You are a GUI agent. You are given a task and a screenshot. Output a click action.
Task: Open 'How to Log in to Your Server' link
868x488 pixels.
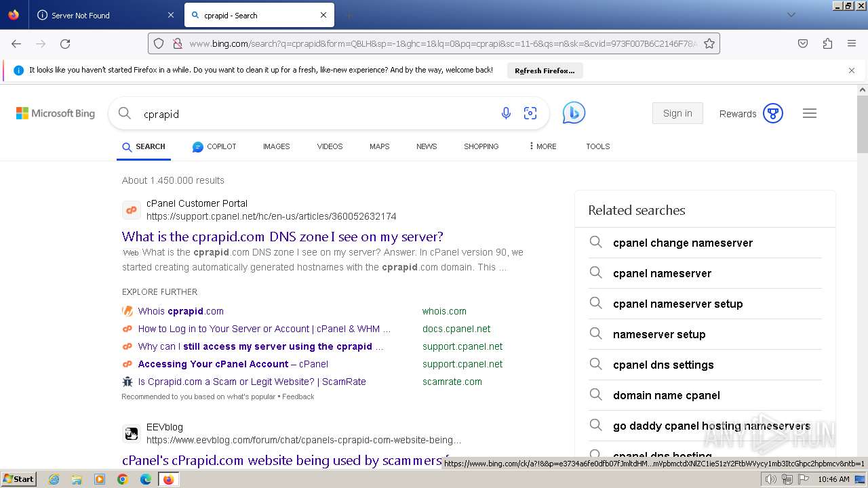264,329
